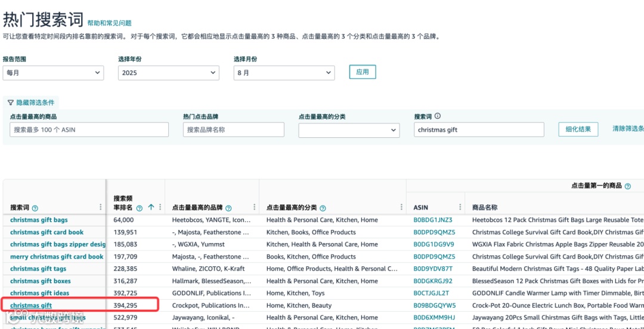Open the 搜索词 column options menu
Viewport: 644px width, 329px height.
click(x=101, y=207)
